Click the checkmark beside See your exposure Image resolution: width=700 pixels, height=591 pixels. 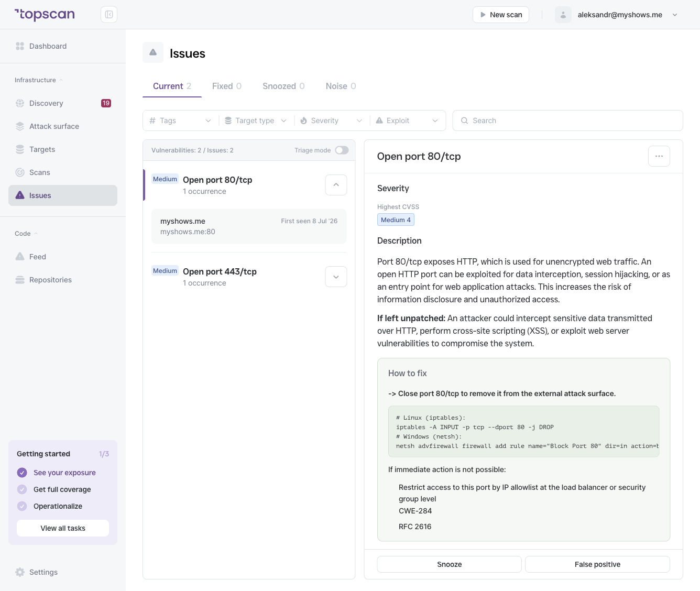click(22, 473)
